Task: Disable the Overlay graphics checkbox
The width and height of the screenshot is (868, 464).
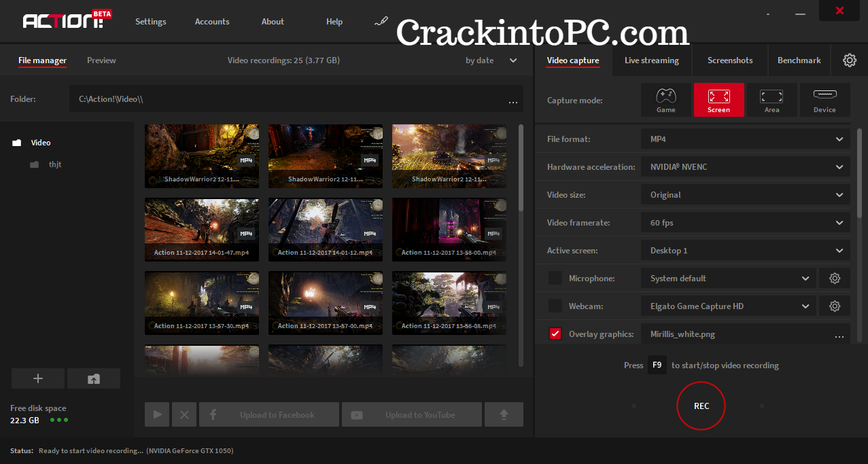Action: tap(555, 334)
